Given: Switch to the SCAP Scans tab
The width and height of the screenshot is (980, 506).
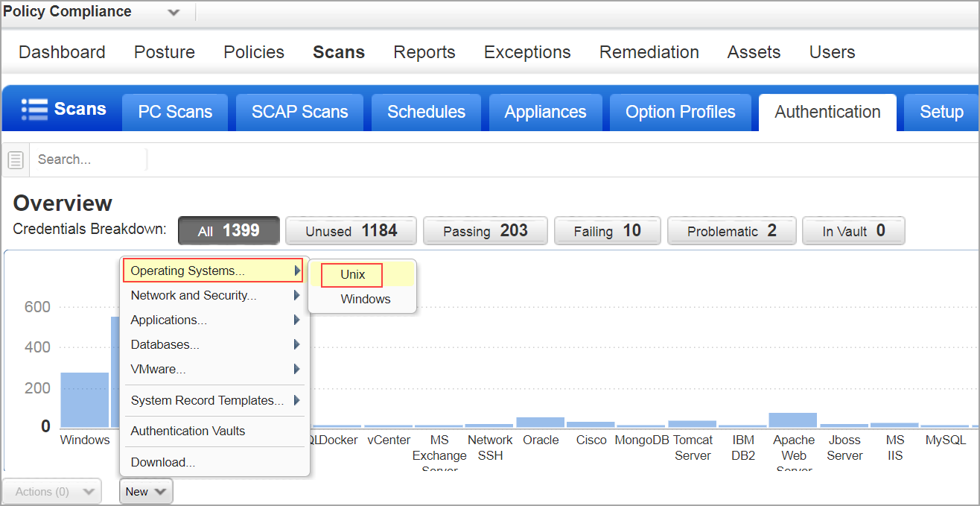Looking at the screenshot, I should coord(299,112).
